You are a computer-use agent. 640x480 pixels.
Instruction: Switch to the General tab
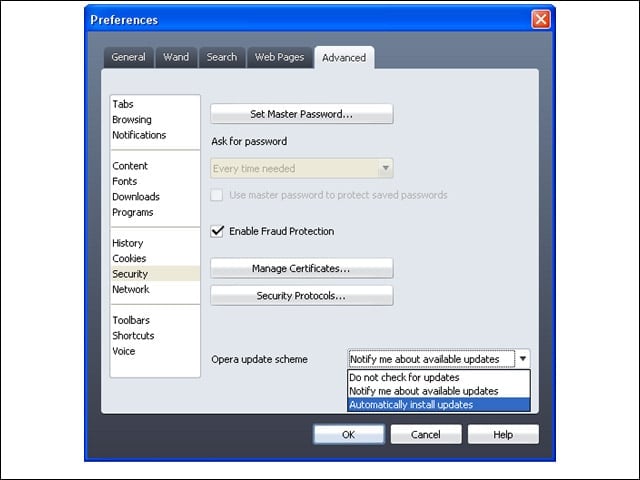tap(129, 57)
